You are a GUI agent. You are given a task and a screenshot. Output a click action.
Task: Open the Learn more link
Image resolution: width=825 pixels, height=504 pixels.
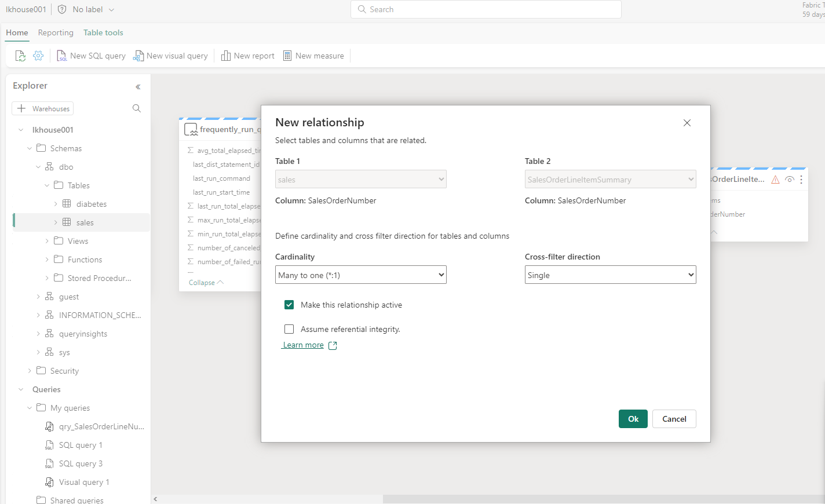(x=303, y=345)
